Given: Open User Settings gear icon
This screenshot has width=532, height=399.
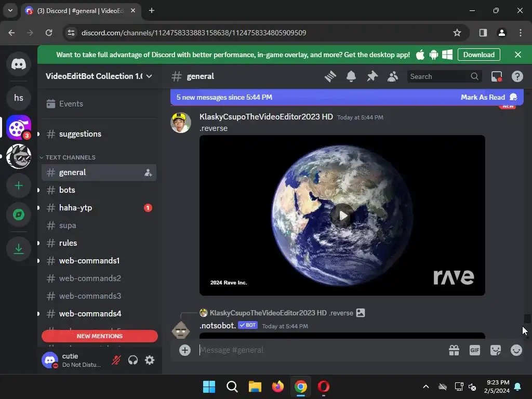Looking at the screenshot, I should pyautogui.click(x=150, y=360).
